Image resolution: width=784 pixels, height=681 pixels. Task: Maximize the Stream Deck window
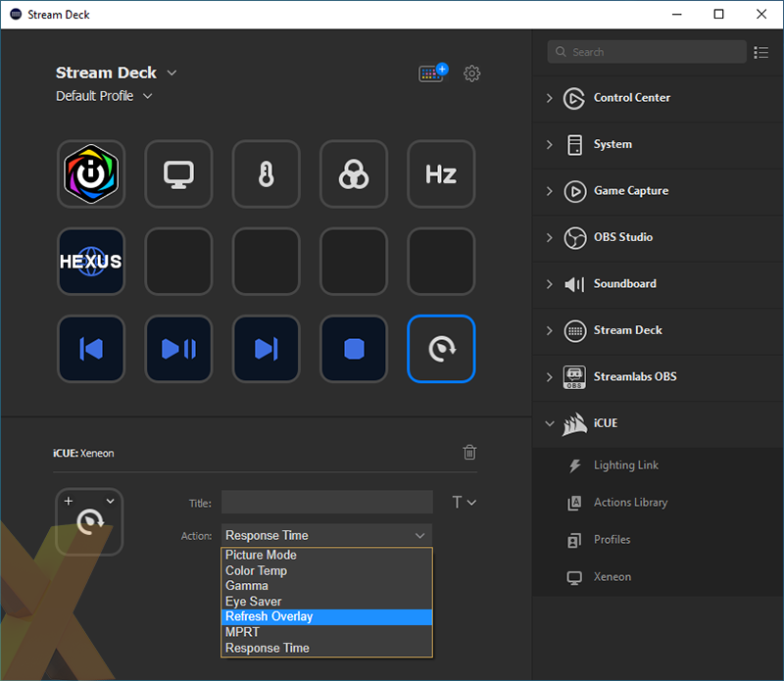pos(718,15)
